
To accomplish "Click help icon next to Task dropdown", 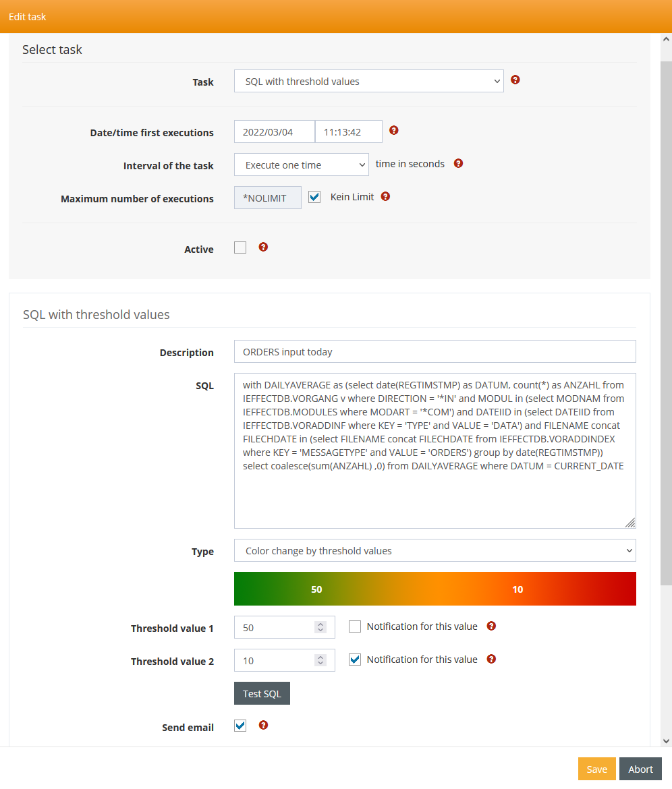I will 515,80.
